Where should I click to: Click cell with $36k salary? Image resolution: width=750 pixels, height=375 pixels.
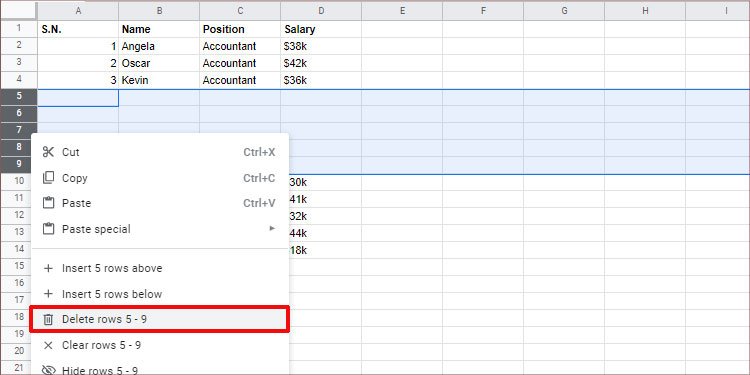point(321,80)
